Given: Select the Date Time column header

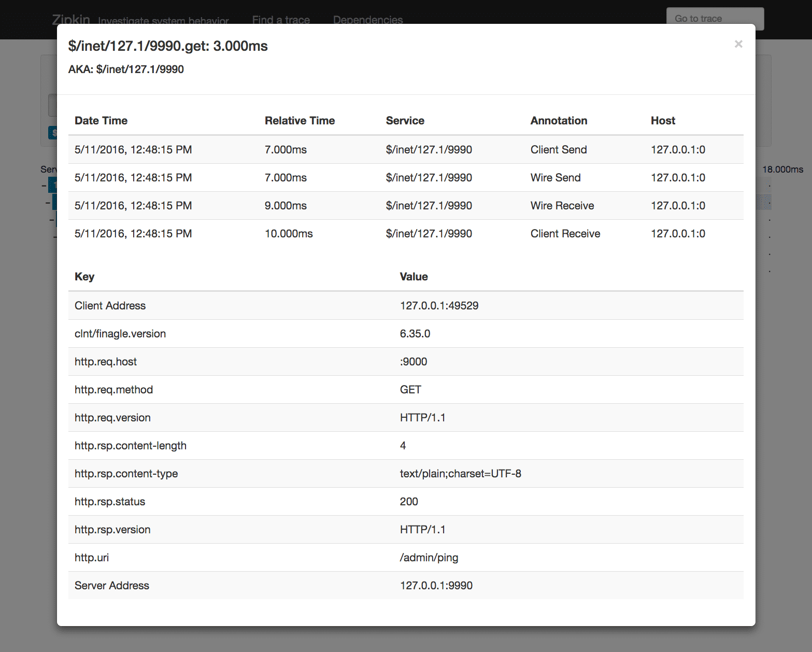Looking at the screenshot, I should (101, 121).
